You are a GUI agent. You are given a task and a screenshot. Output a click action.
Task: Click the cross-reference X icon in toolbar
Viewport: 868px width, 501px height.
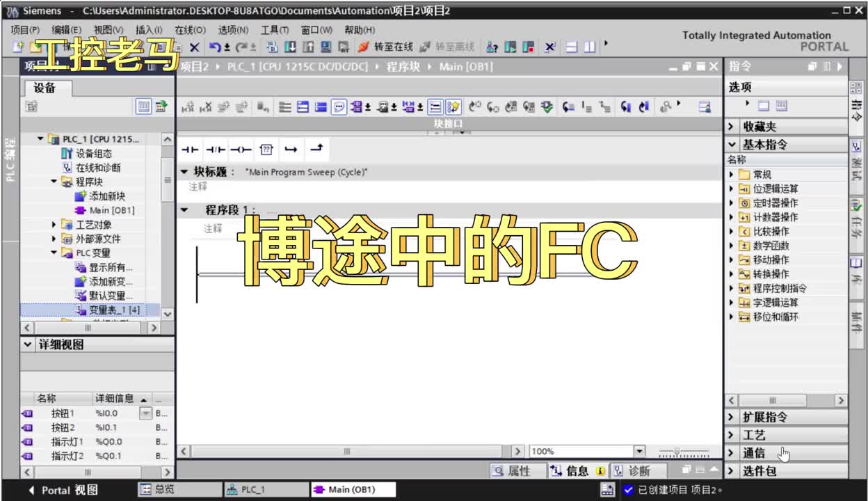coord(549,47)
